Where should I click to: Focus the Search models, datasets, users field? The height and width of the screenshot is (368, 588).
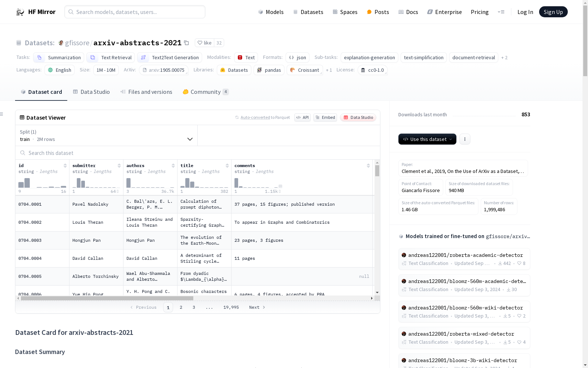tap(135, 12)
